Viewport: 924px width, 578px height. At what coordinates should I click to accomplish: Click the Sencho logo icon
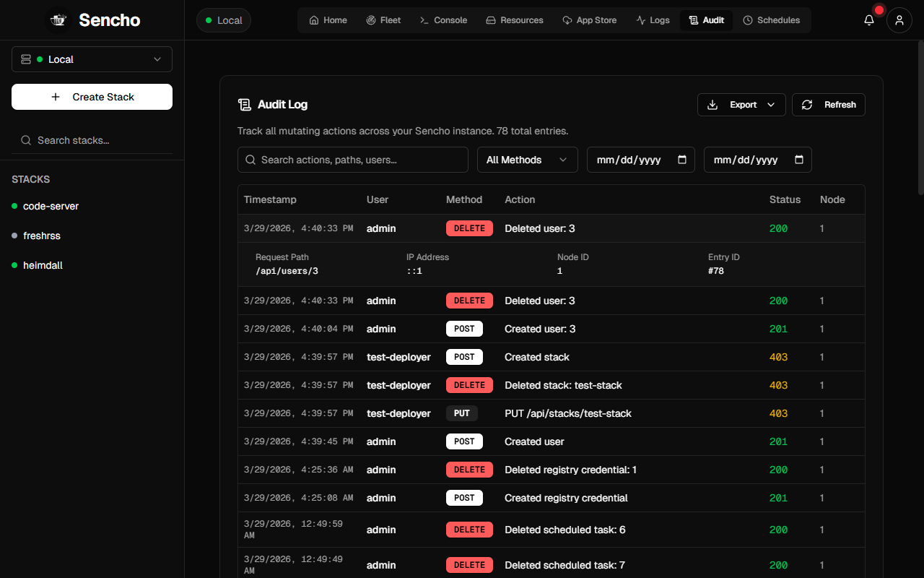[x=59, y=20]
